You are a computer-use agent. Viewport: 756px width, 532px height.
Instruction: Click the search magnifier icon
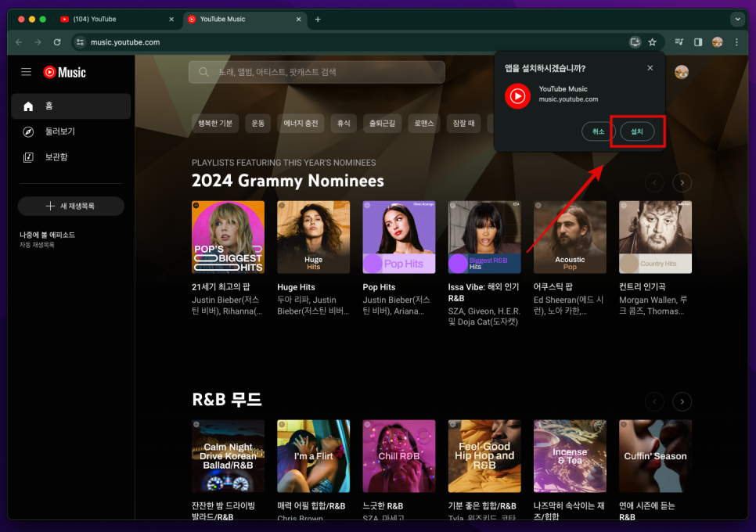click(x=203, y=72)
